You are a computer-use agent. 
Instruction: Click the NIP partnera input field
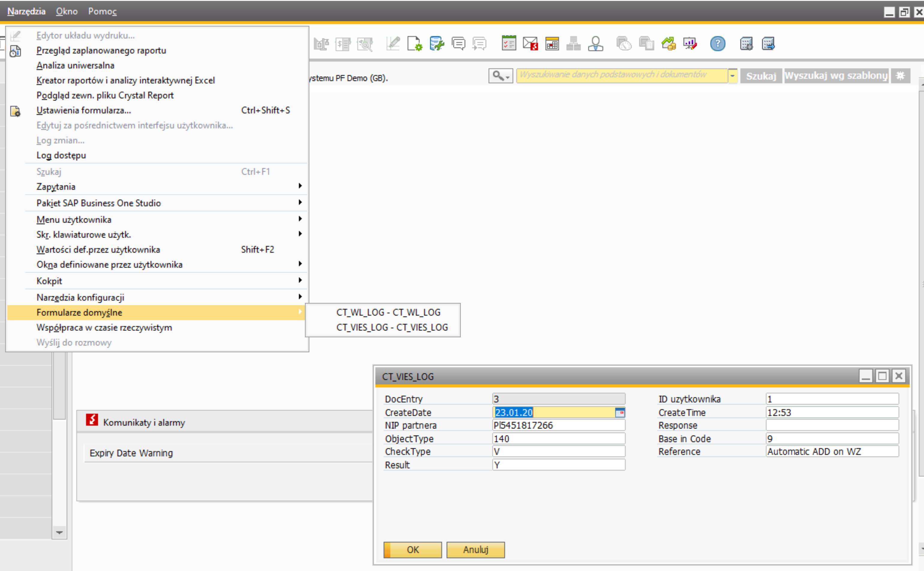[x=558, y=425]
